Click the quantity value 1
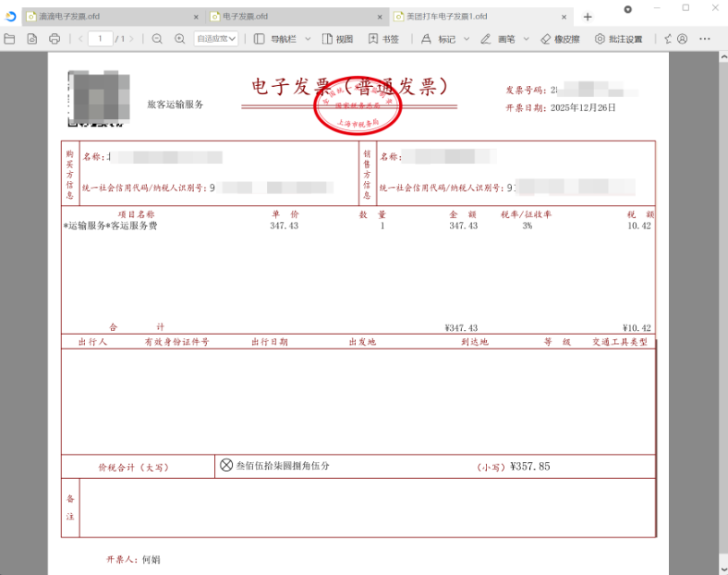Image resolution: width=728 pixels, height=575 pixels. (x=382, y=226)
